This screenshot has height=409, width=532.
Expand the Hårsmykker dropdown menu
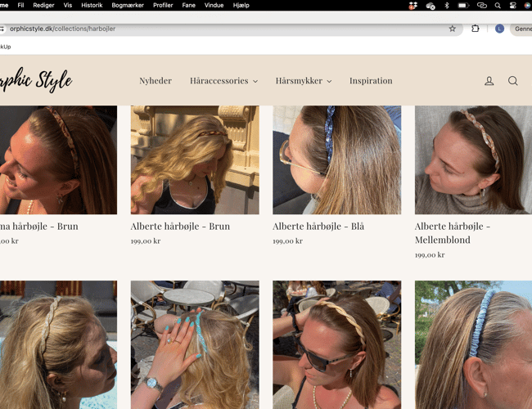click(303, 81)
